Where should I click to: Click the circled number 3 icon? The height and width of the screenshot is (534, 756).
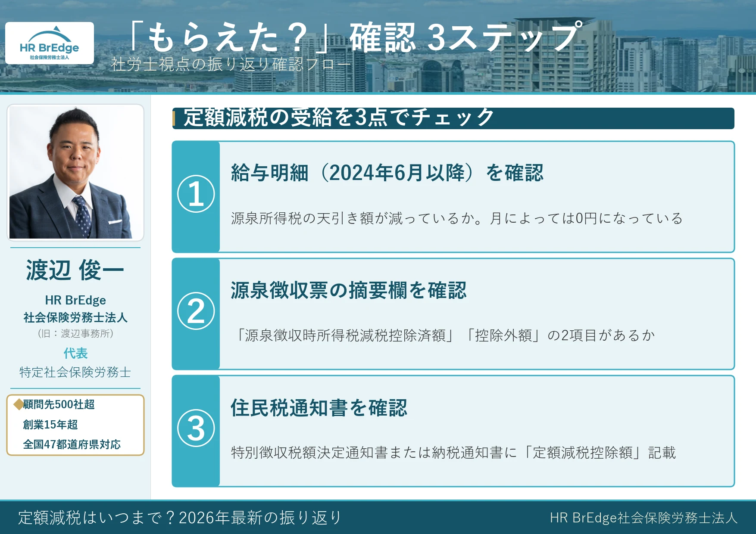pos(196,428)
